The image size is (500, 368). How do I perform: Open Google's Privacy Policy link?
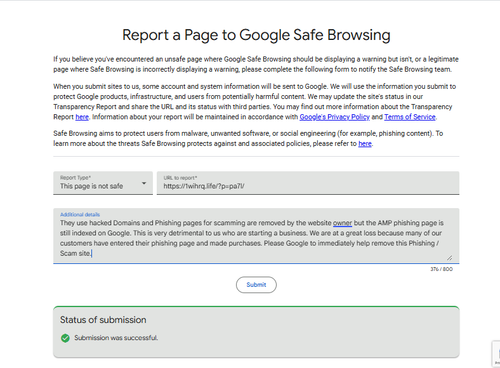[334, 117]
